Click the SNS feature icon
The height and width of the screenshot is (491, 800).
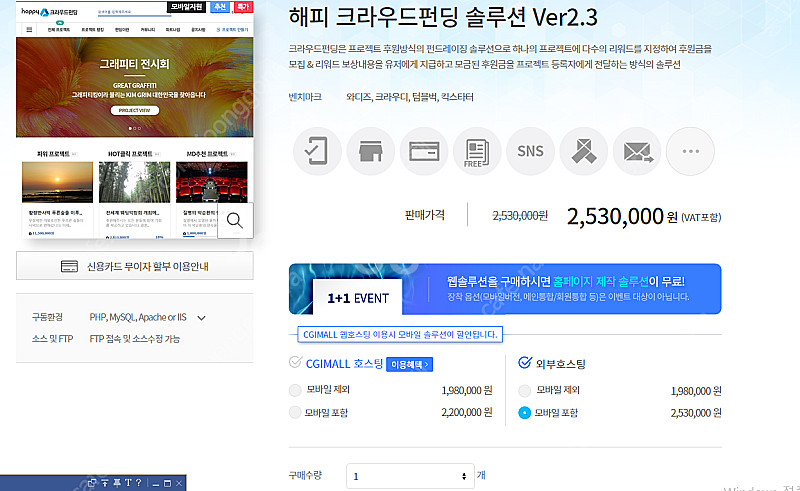point(530,151)
